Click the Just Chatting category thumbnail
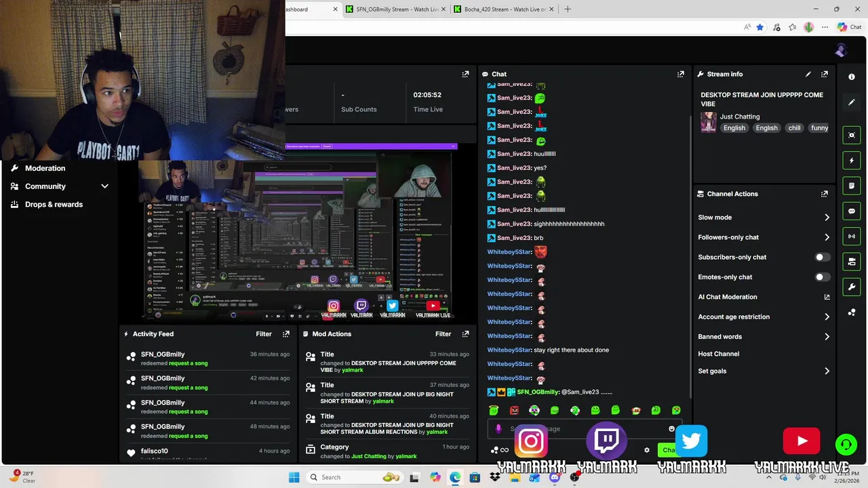Screen dimensions: 868x488 pos(708,122)
